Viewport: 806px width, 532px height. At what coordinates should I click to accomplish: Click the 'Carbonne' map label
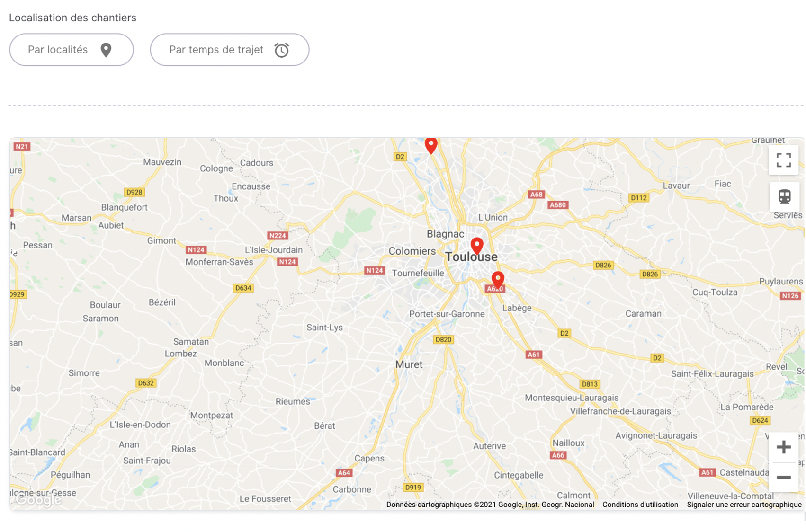[352, 489]
